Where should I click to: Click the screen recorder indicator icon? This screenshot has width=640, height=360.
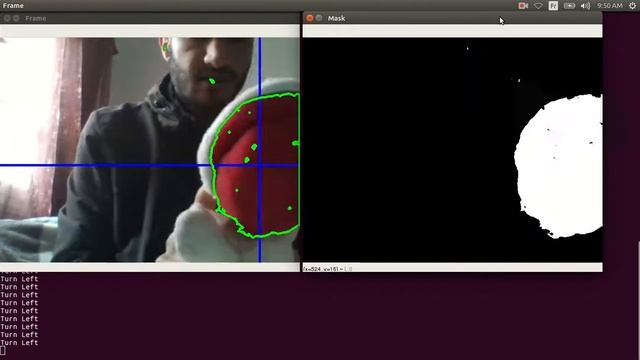click(523, 6)
